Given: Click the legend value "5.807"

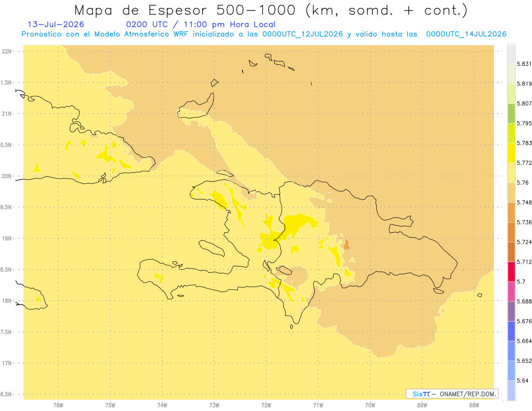Looking at the screenshot, I should click(524, 103).
